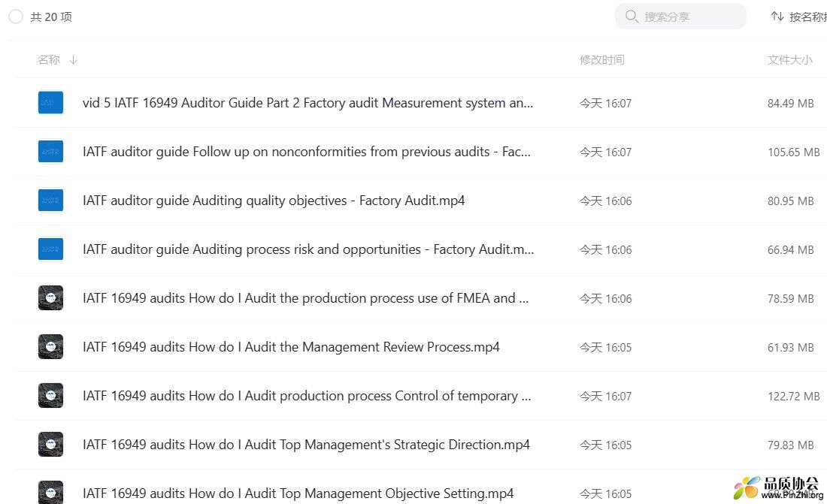Screen dimensions: 827x504
Task: Click modified time of Management Review Process row
Action: [605, 348]
